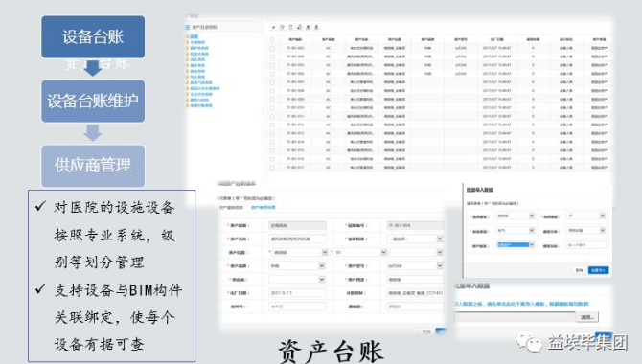This screenshot has width=642, height=364.
Task: Check the row TF-BF1-009 checkbox
Action: tap(272, 99)
